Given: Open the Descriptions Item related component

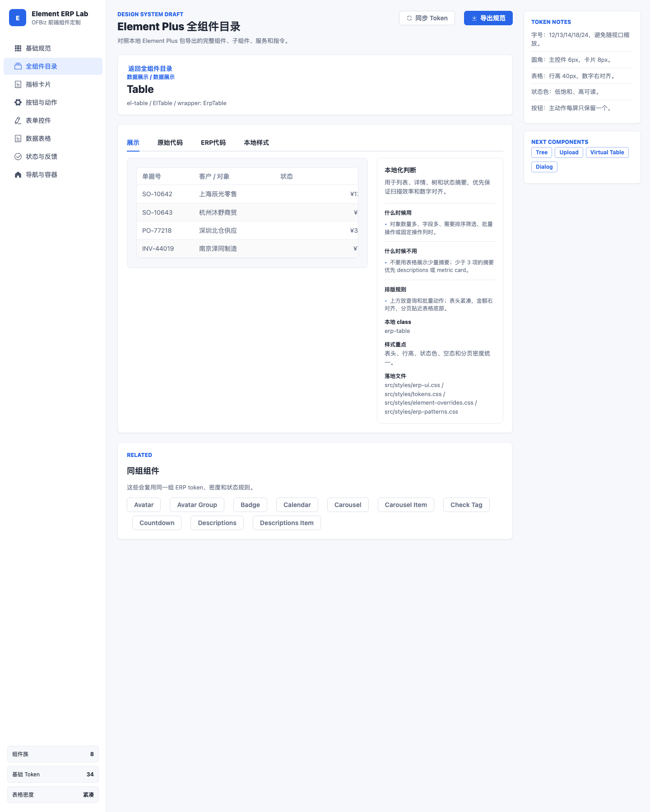Looking at the screenshot, I should pyautogui.click(x=287, y=523).
